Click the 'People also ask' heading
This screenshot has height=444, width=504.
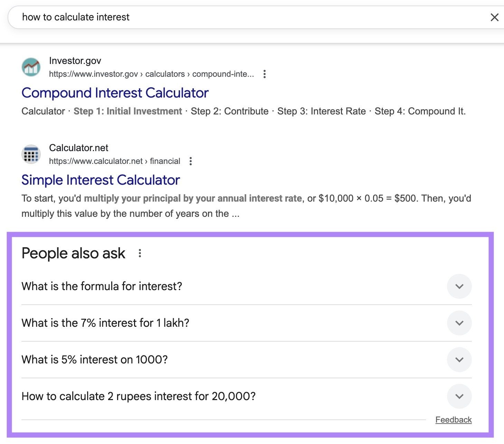pos(73,253)
